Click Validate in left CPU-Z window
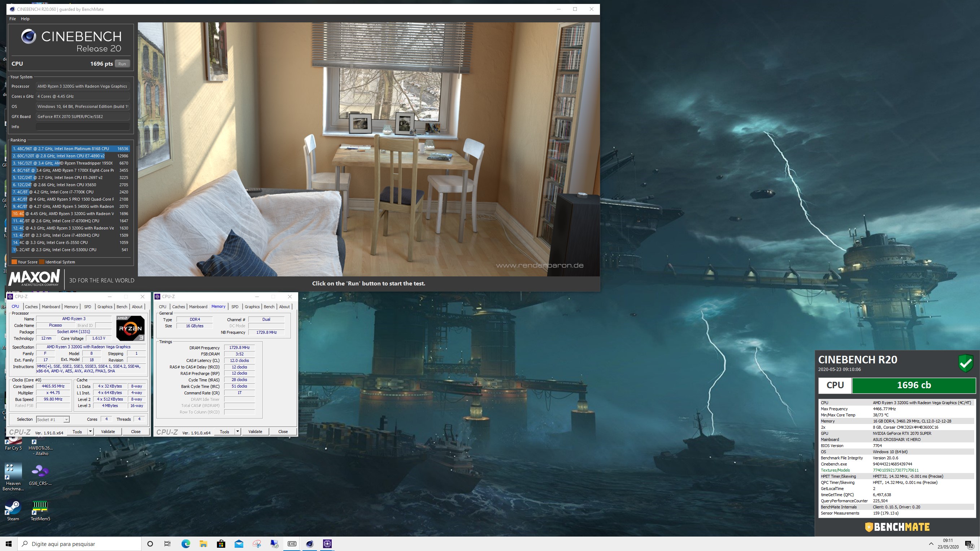Screen dimensions: 980x551 point(108,432)
